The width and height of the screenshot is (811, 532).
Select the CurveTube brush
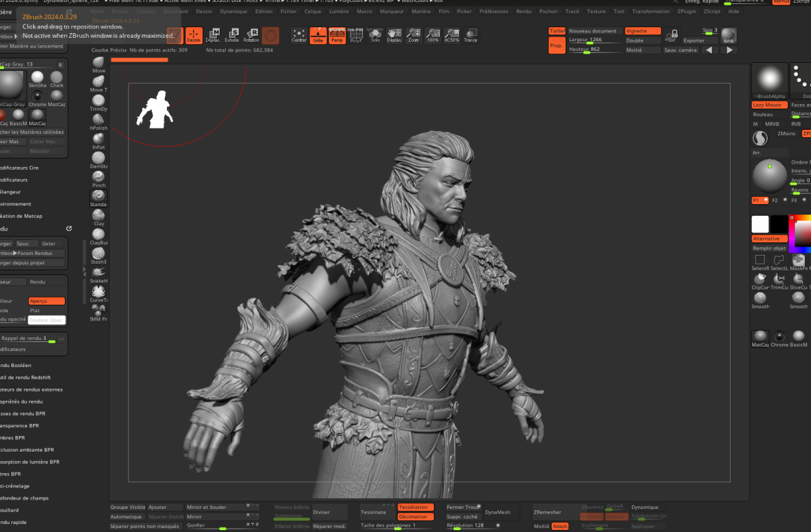tap(99, 293)
